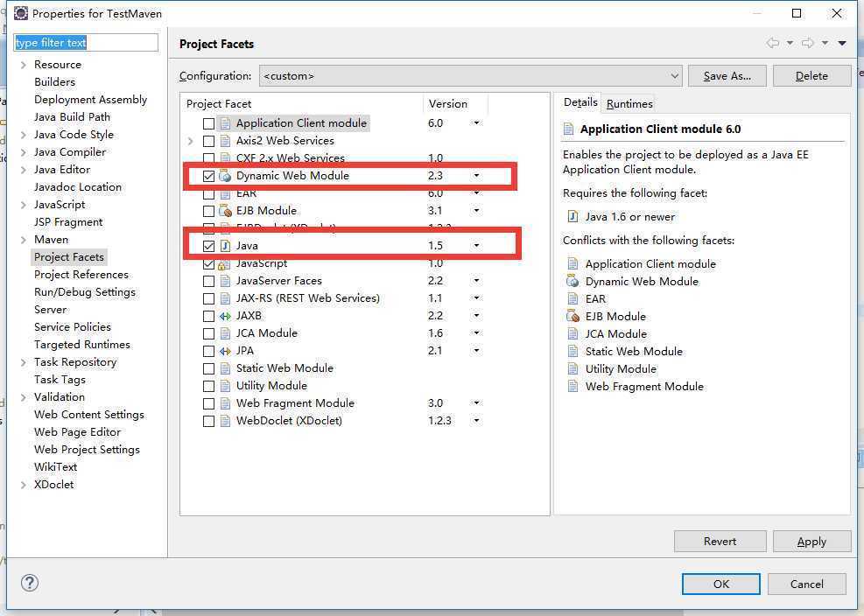Click the Save As... button
This screenshot has width=864, height=616.
pos(727,76)
